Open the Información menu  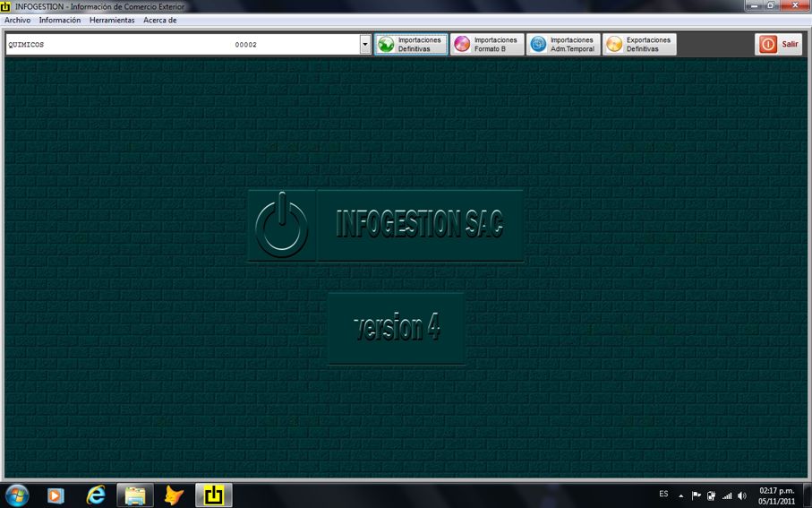point(59,20)
